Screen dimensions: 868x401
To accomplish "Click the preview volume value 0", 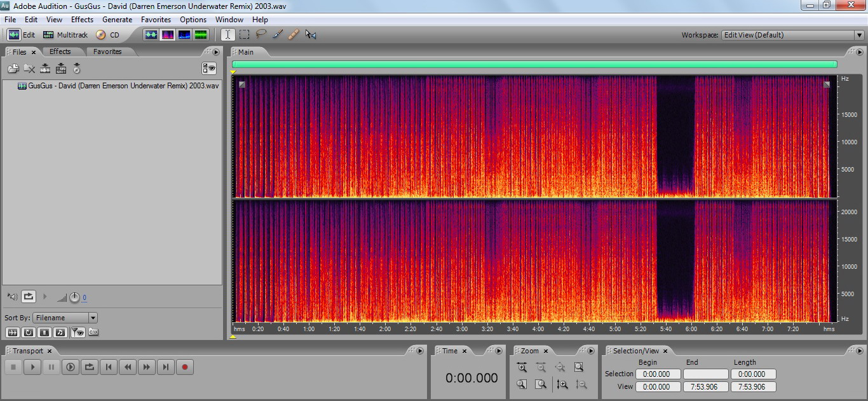I will [85, 297].
